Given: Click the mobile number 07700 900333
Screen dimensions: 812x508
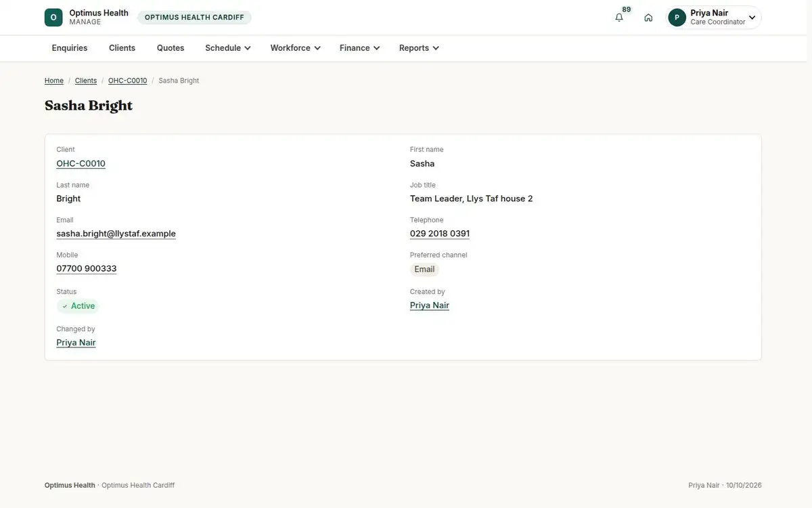Looking at the screenshot, I should tap(87, 269).
